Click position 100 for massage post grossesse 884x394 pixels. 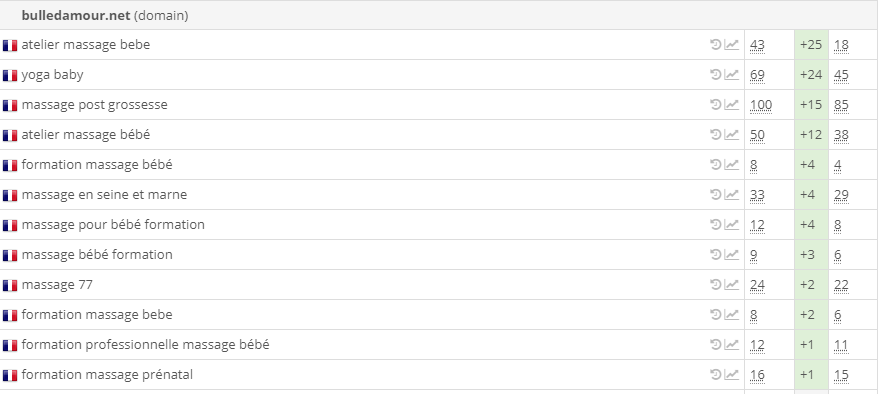[761, 105]
